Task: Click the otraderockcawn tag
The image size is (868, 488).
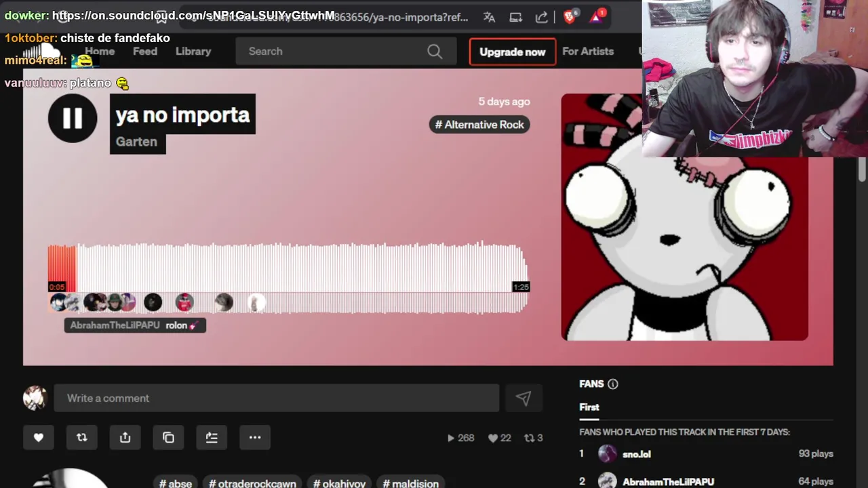Action: [252, 483]
